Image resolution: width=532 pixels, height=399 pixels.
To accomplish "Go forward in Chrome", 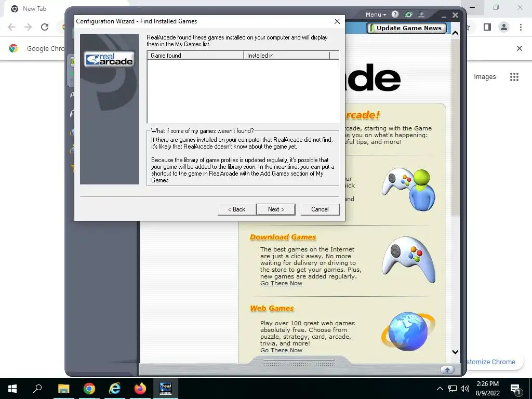I will tap(28, 27).
